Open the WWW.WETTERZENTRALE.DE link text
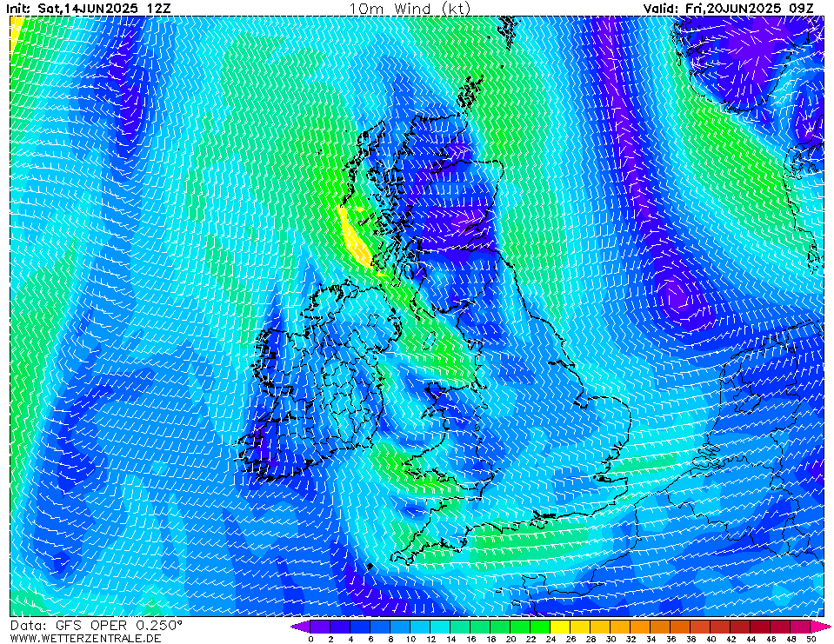 coord(85,638)
